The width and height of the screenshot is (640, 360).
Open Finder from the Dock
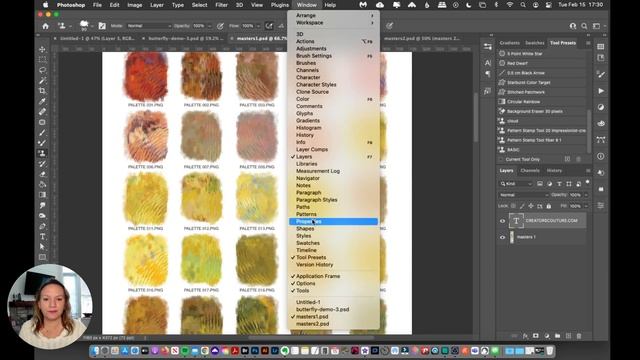pos(95,351)
